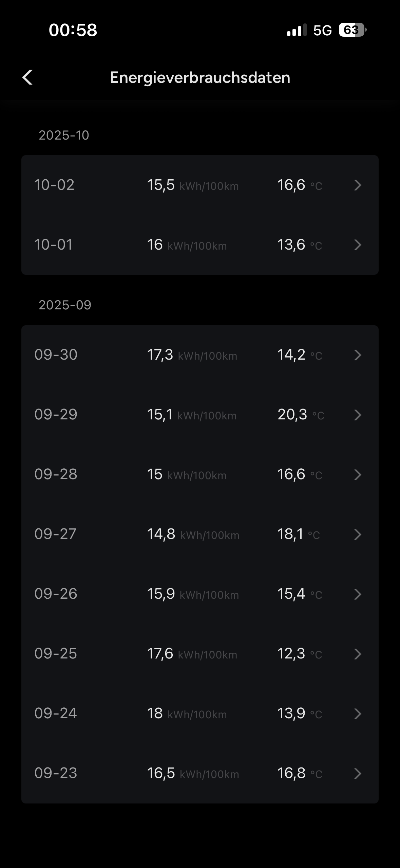The height and width of the screenshot is (868, 400).
Task: Open the 14,8 kWh/100km consumption entry
Action: [193, 534]
